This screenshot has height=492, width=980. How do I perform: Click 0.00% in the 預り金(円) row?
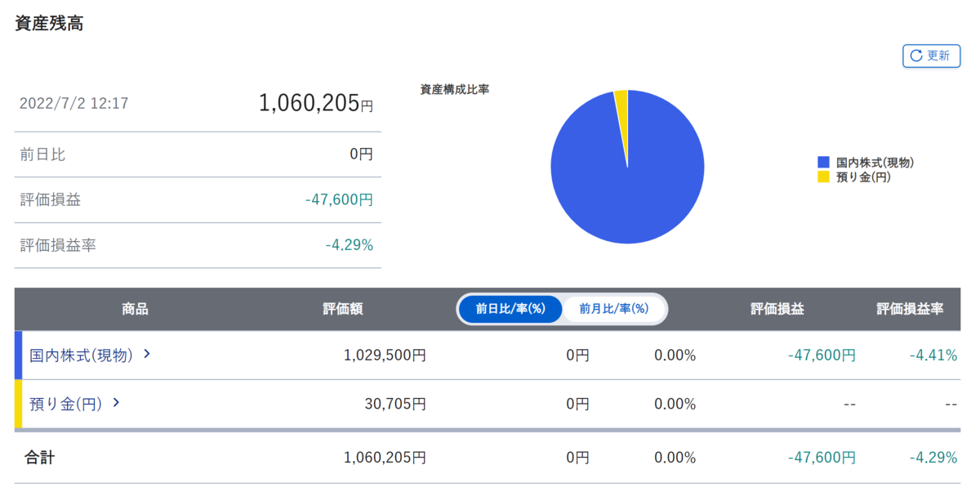tap(675, 404)
